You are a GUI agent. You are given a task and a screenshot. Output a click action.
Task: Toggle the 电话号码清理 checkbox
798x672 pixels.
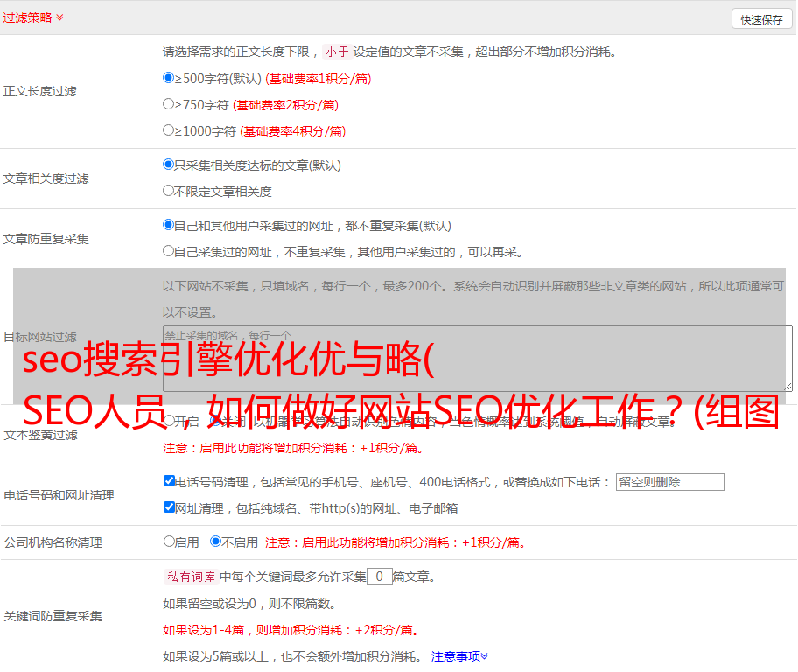[x=170, y=481]
